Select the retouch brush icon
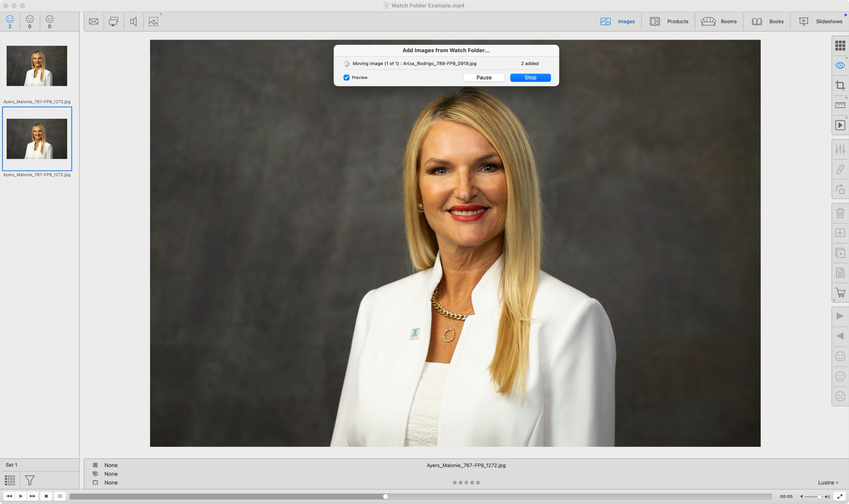Image resolution: width=849 pixels, height=504 pixels. [x=840, y=169]
